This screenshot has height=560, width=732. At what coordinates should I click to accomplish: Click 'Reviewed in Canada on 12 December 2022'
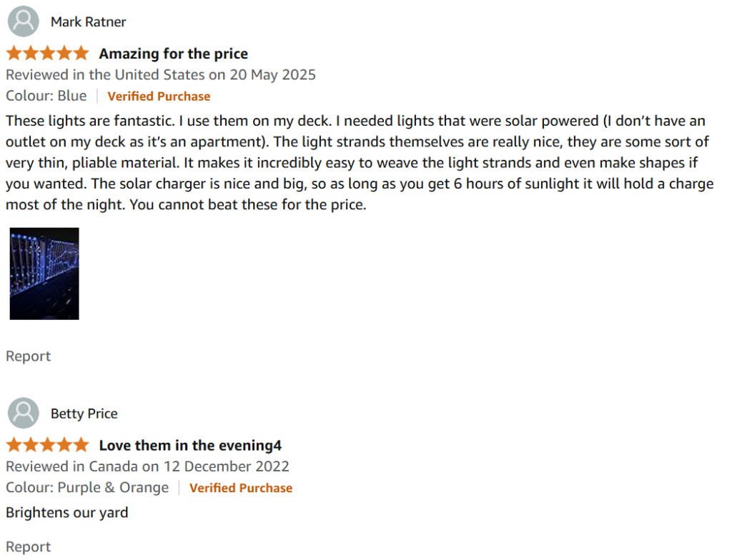(147, 466)
